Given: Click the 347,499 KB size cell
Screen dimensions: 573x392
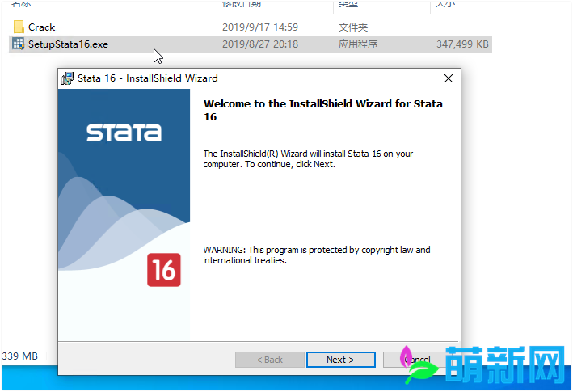Looking at the screenshot, I should click(462, 44).
